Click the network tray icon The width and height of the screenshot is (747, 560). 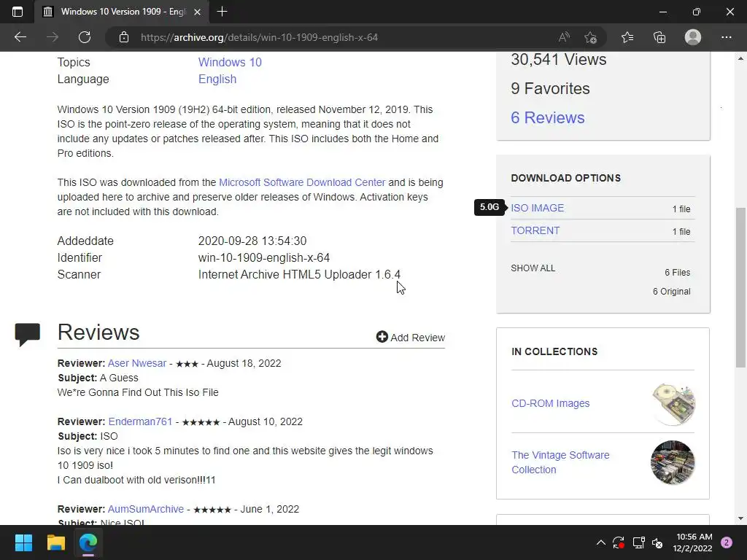coord(638,542)
